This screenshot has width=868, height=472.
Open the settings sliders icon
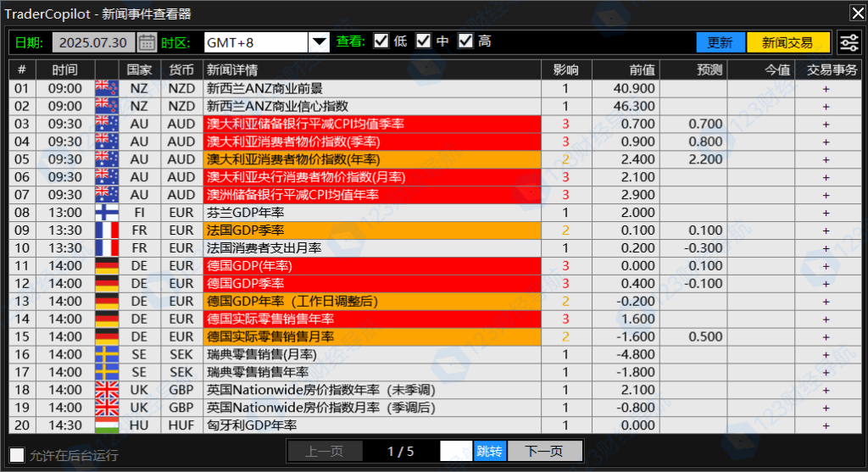[x=849, y=42]
